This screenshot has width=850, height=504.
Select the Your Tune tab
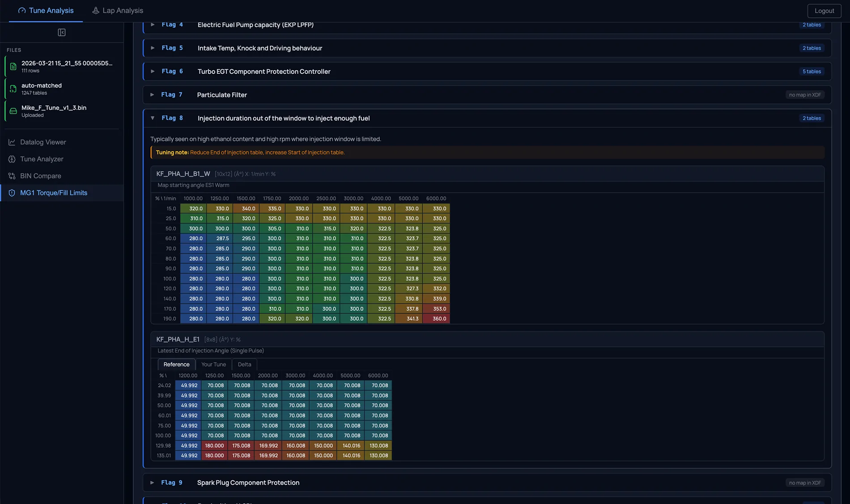[x=213, y=364]
